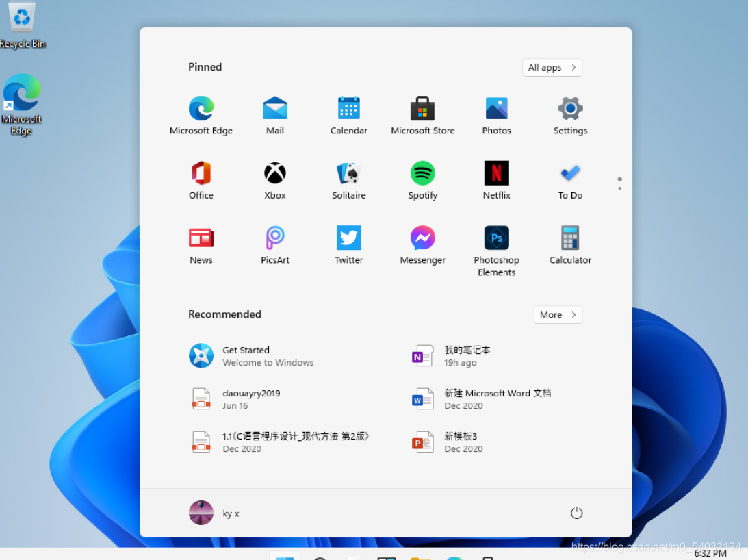Launch the Office app
The width and height of the screenshot is (748, 560).
201,180
